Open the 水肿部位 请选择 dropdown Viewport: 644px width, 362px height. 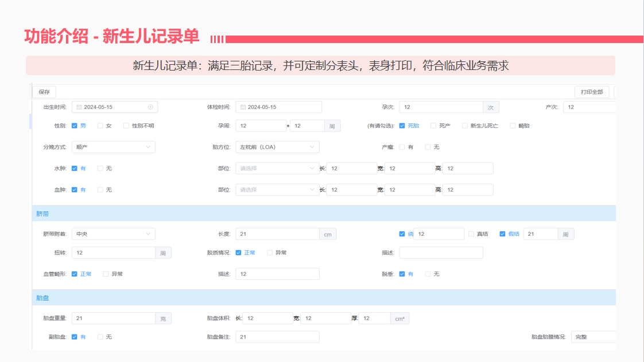(x=277, y=168)
